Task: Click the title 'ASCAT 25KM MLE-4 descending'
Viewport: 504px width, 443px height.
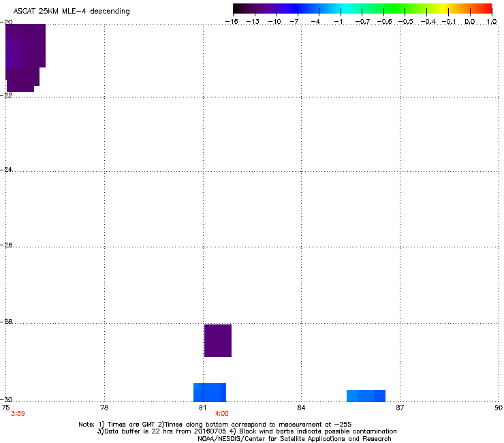Action: [72, 12]
